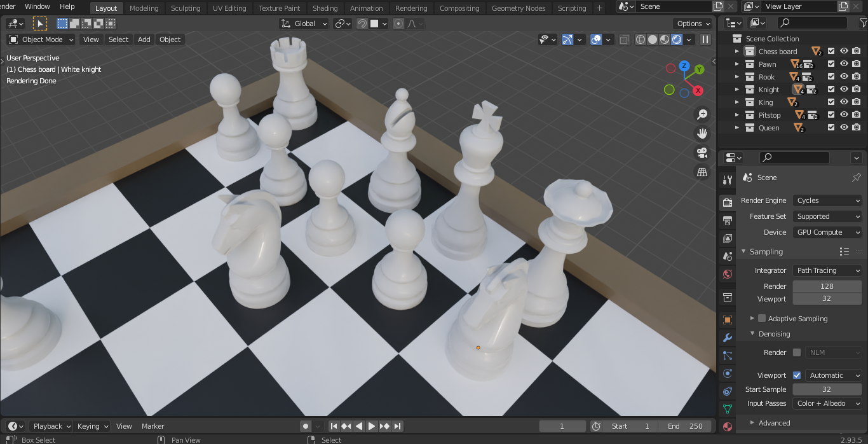This screenshot has width=868, height=444.
Task: Switch to World Properties globe icon
Action: coord(727,274)
